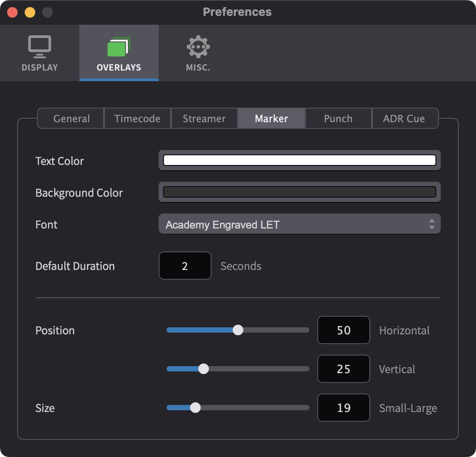Switch to the Streamer tab
The width and height of the screenshot is (476, 457).
coord(205,119)
